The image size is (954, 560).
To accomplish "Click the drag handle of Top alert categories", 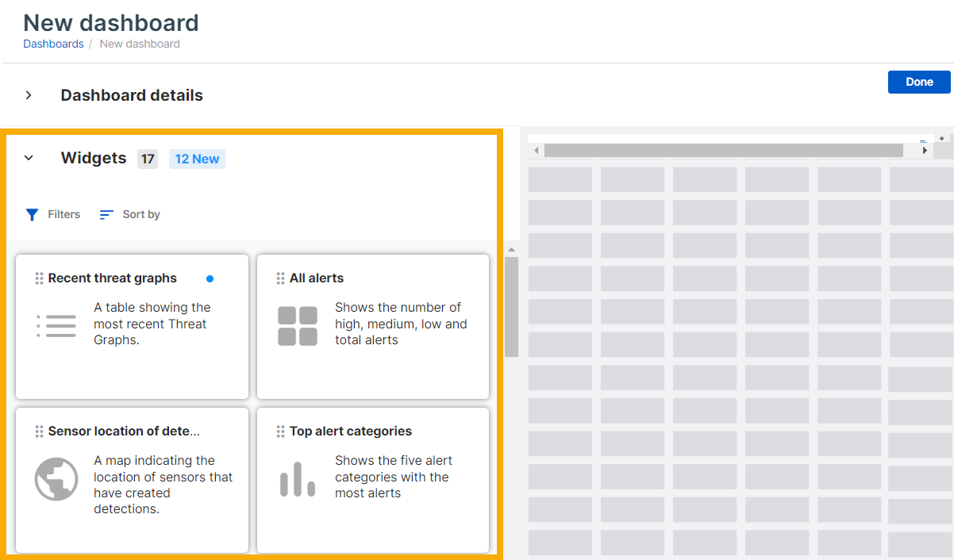I will (x=280, y=432).
